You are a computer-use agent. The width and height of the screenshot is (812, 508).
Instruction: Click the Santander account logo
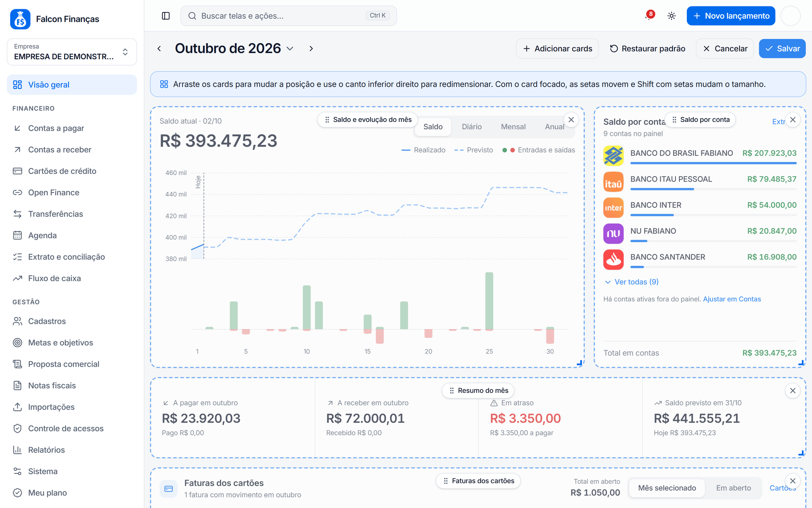click(613, 260)
